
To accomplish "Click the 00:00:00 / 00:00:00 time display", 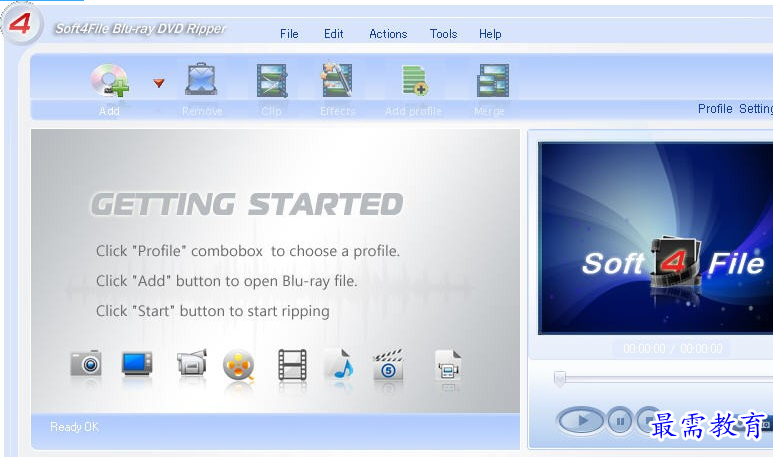I will click(x=672, y=349).
